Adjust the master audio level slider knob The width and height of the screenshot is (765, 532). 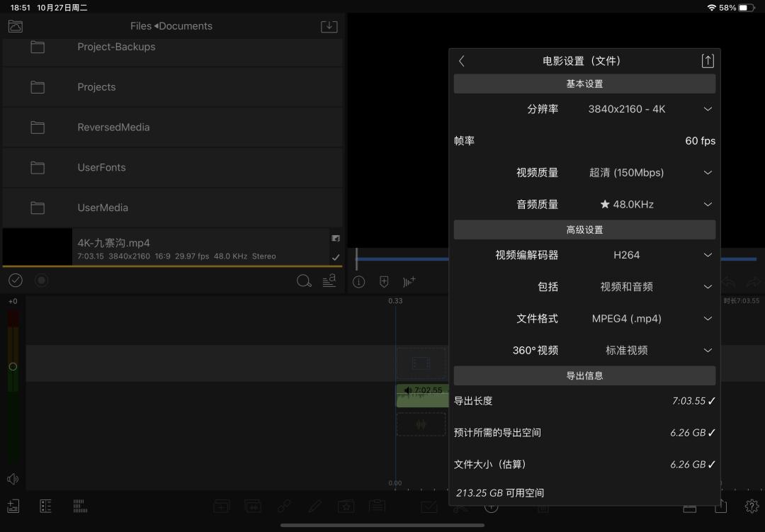[x=13, y=366]
